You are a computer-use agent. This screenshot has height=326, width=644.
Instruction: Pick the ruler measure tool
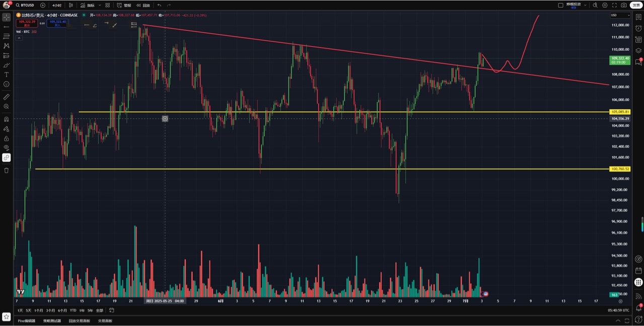coord(6,97)
